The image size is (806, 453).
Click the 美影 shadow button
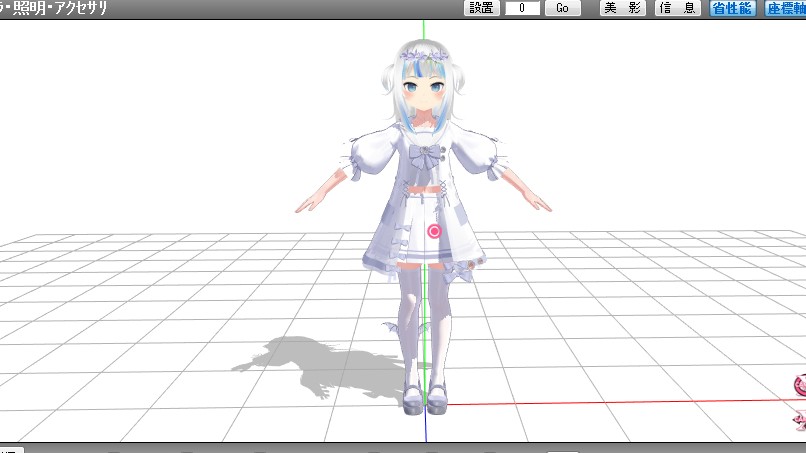tap(622, 8)
